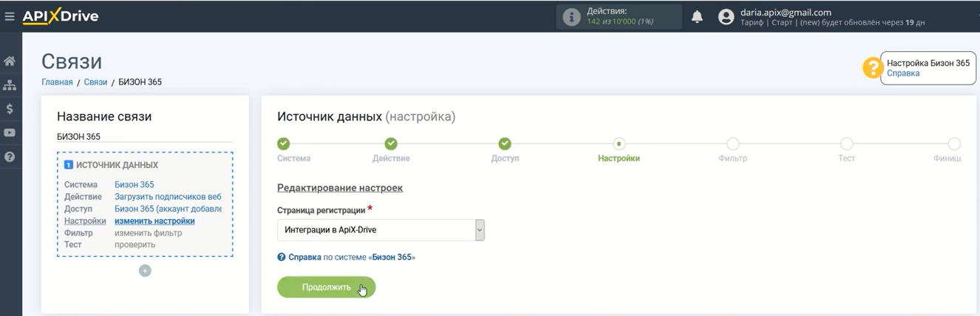Click the Настройки current step circle
Screen dimensions: 980x316
click(x=619, y=144)
